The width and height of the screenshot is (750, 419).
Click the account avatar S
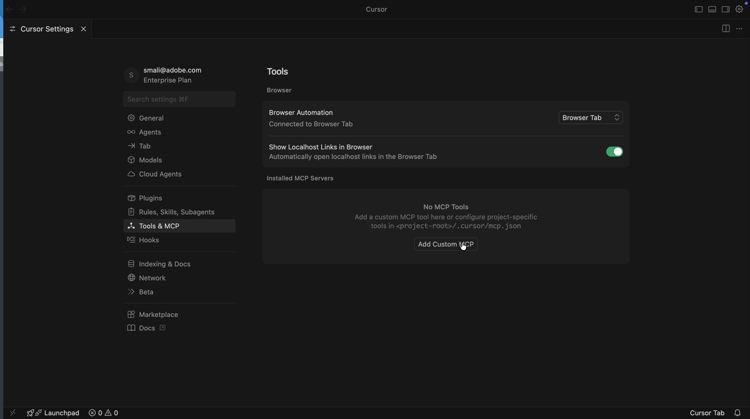click(x=131, y=75)
